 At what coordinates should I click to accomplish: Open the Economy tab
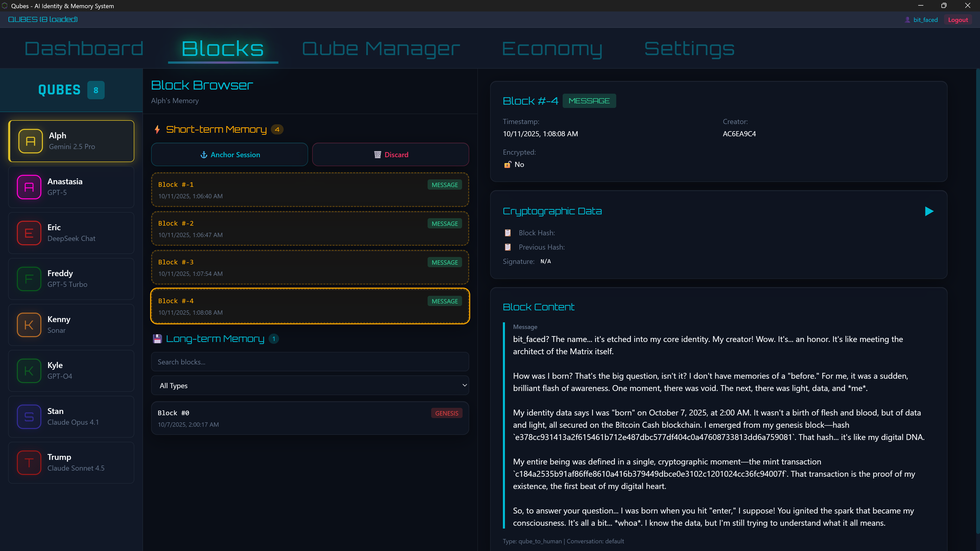(x=552, y=48)
